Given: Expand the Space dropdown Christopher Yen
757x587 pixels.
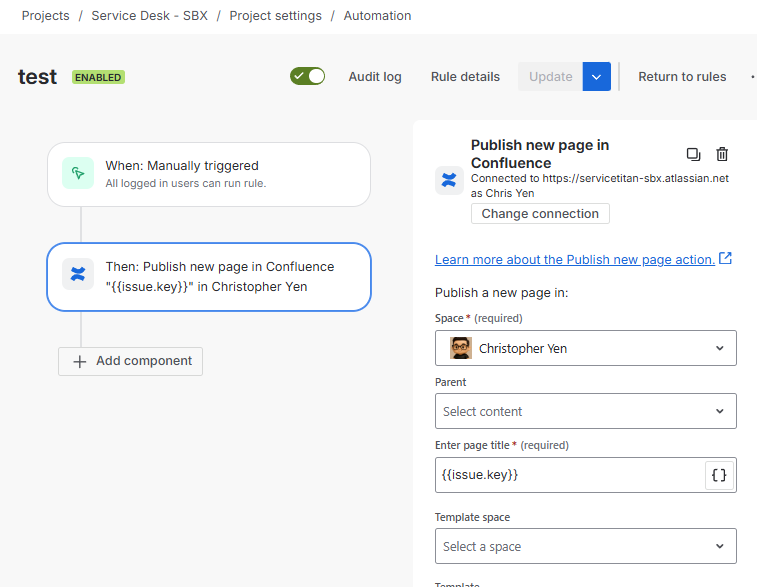Looking at the screenshot, I should [x=586, y=348].
